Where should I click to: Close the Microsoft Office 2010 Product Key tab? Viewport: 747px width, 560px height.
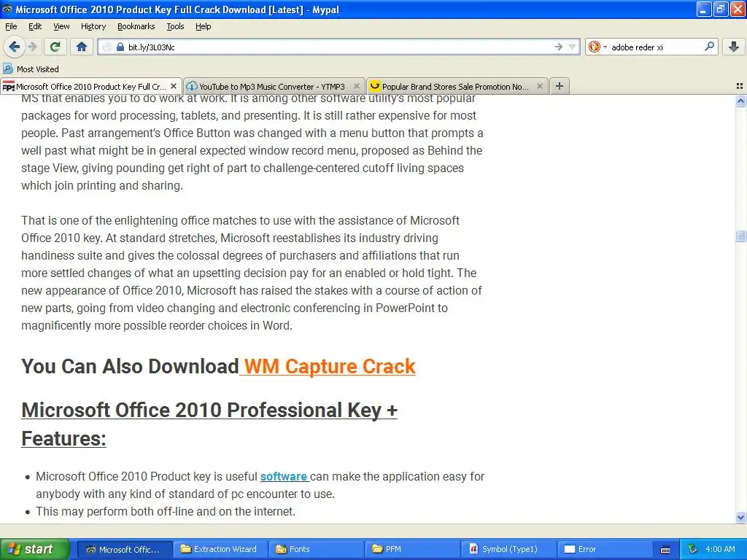174,86
